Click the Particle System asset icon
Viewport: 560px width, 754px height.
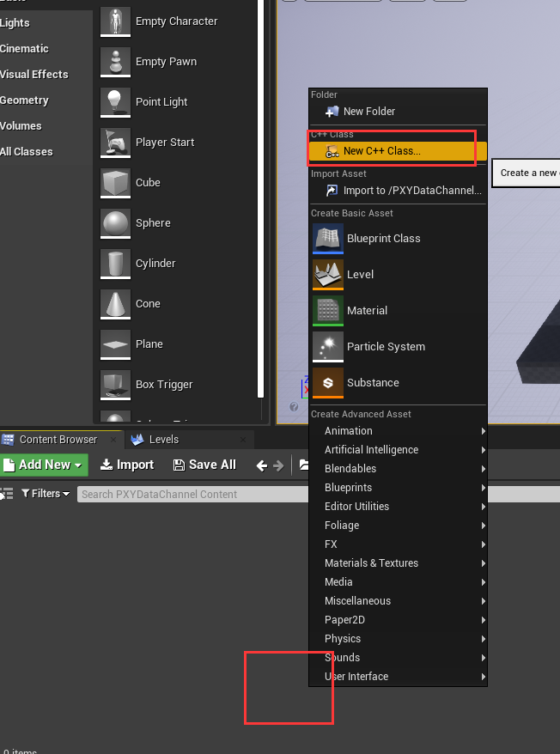pyautogui.click(x=328, y=347)
